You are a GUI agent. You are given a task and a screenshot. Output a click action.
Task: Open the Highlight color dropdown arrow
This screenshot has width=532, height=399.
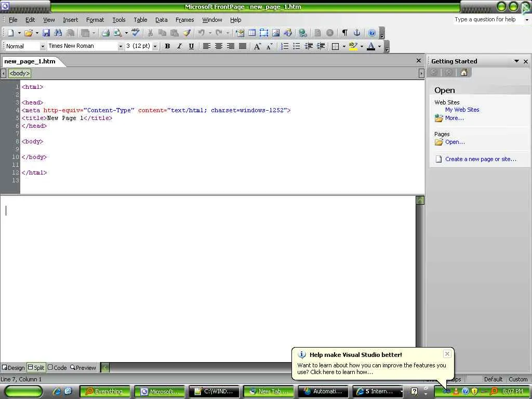tap(362, 46)
